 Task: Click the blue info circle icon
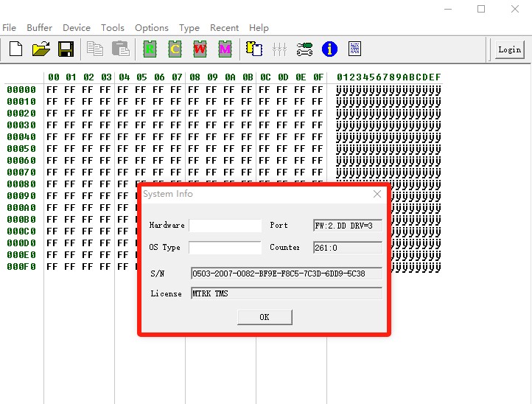(x=329, y=49)
